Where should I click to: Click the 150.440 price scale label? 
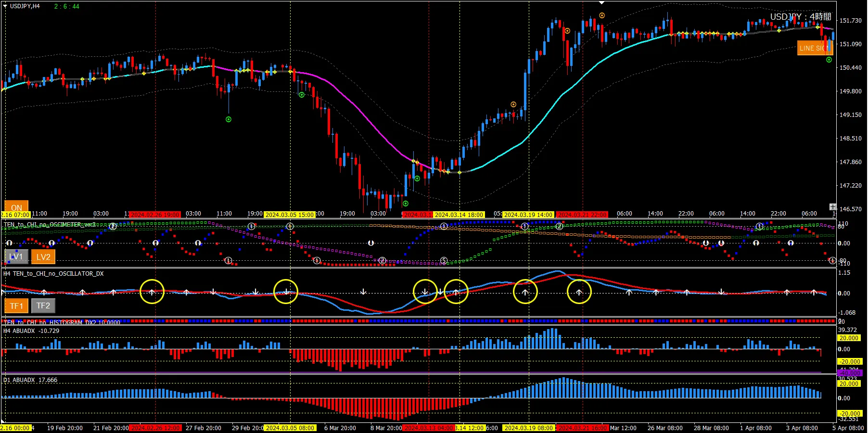pyautogui.click(x=851, y=68)
